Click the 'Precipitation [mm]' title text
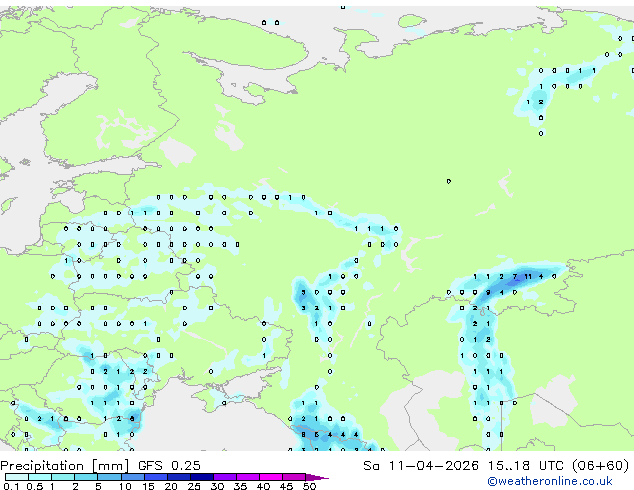 (65, 466)
